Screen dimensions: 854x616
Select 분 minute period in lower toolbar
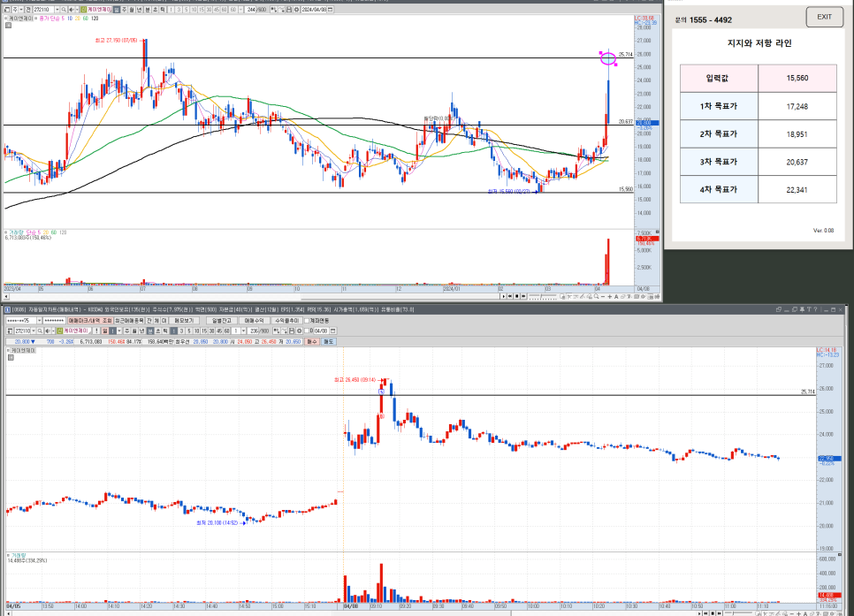point(149,331)
